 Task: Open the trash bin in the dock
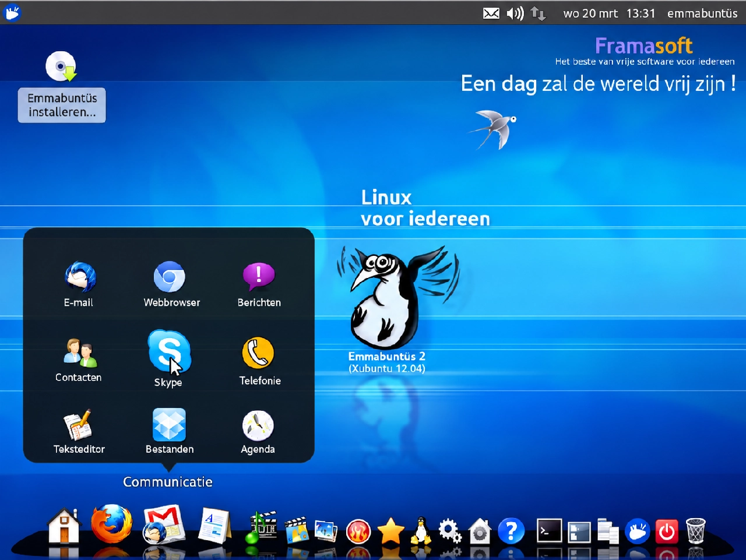click(696, 531)
